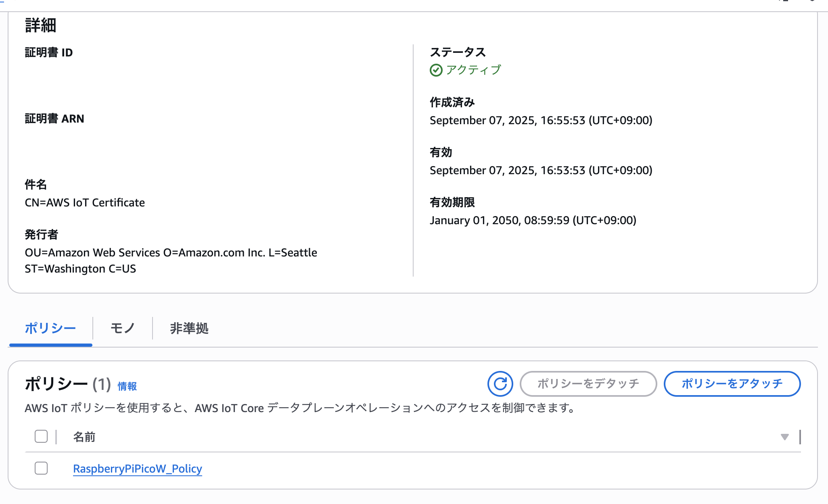Click the green active status checkmark icon

[436, 70]
